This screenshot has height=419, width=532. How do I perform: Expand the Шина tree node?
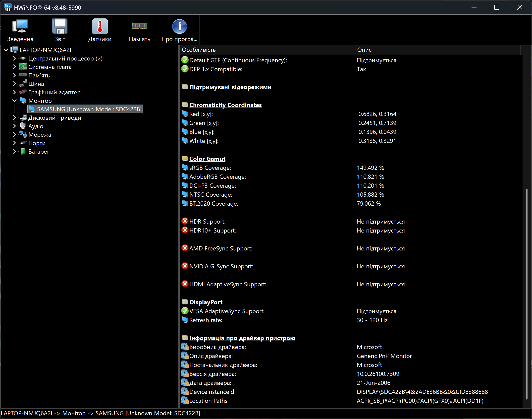(x=14, y=84)
